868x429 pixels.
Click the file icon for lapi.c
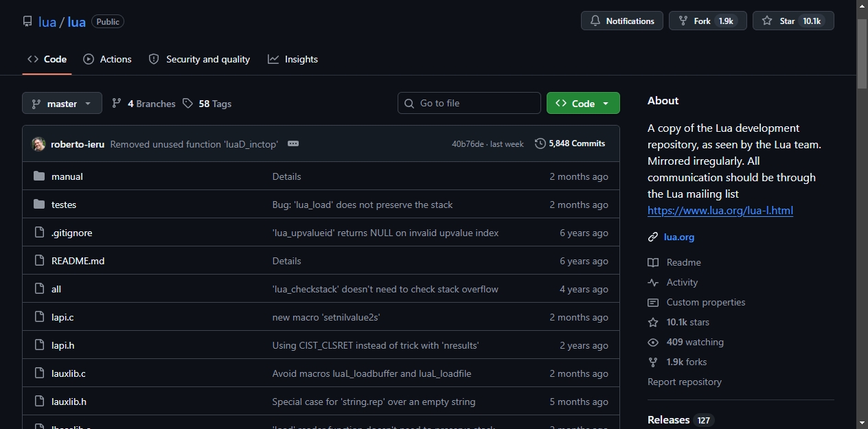click(x=39, y=317)
